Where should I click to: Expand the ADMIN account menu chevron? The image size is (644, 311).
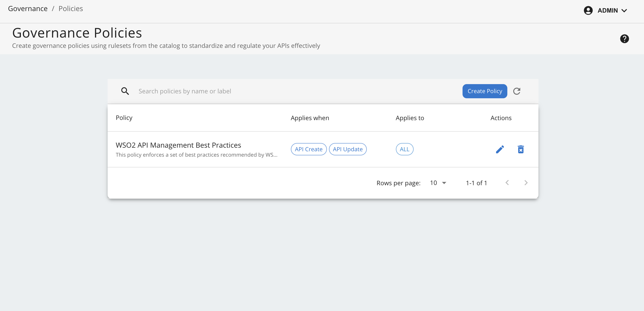click(x=624, y=11)
